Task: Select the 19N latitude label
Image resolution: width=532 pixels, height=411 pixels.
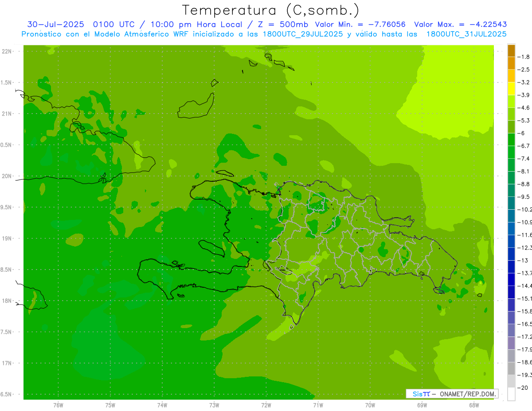Action: [7, 238]
